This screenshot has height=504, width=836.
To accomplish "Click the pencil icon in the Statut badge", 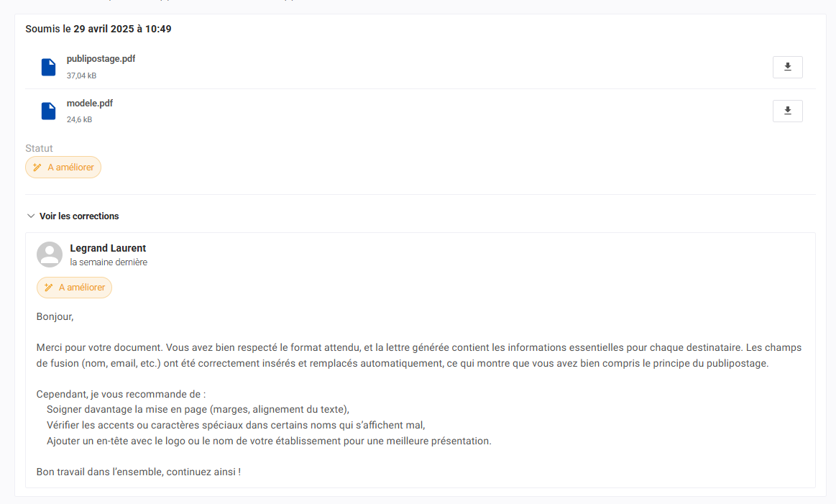I will [x=37, y=168].
